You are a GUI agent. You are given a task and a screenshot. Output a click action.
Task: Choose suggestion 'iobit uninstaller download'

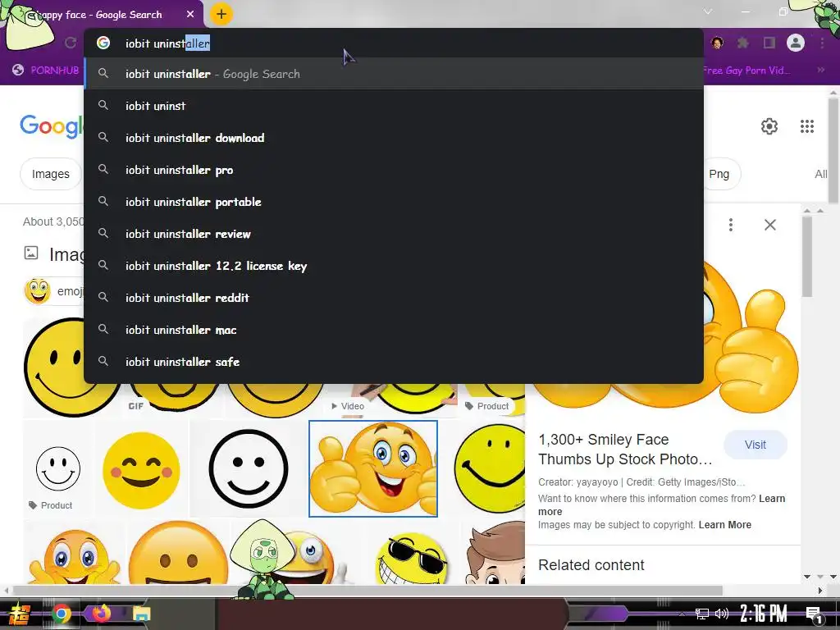coord(394,138)
